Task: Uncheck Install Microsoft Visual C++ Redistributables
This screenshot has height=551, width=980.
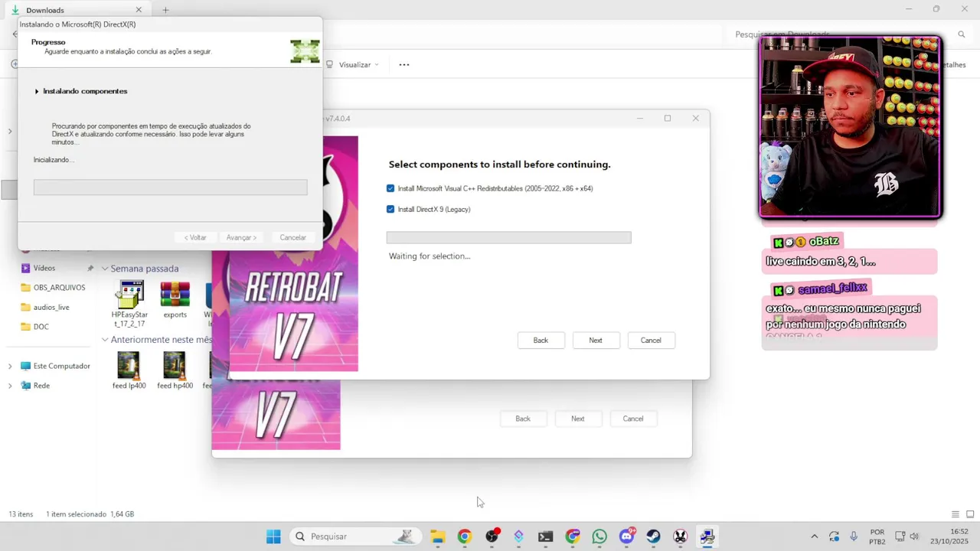Action: pyautogui.click(x=390, y=188)
